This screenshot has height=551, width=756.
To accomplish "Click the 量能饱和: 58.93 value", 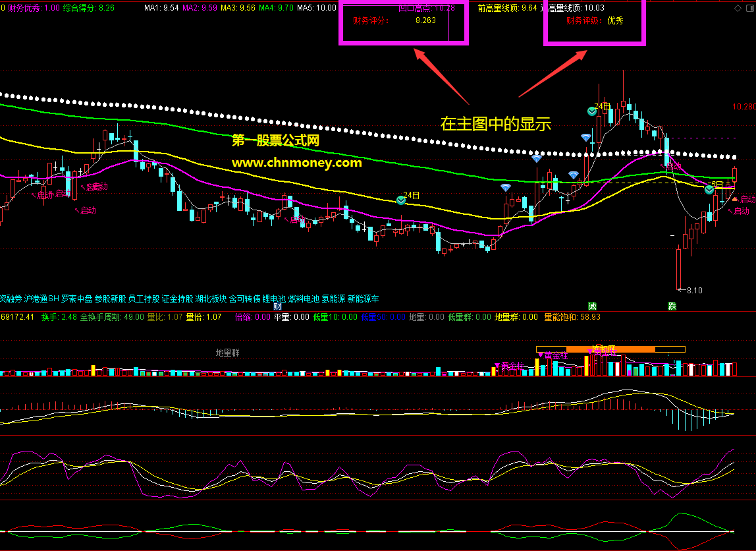I will (572, 317).
